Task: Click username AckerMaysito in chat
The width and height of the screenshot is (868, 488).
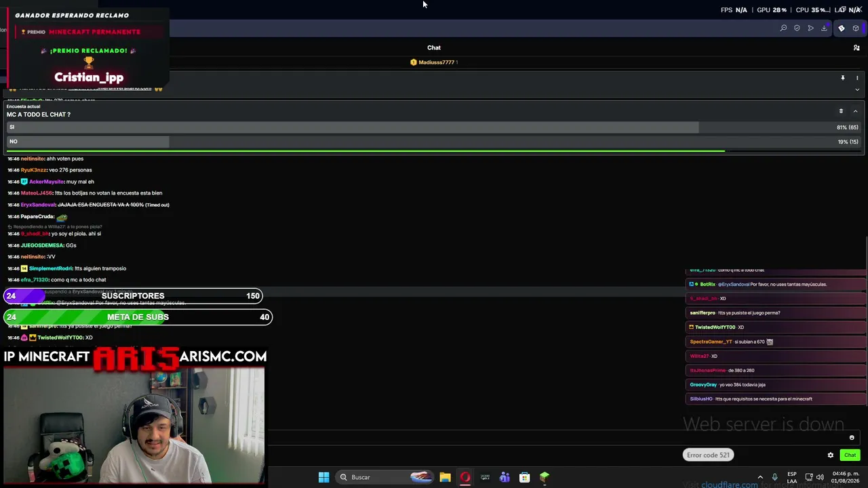Action: pos(47,182)
